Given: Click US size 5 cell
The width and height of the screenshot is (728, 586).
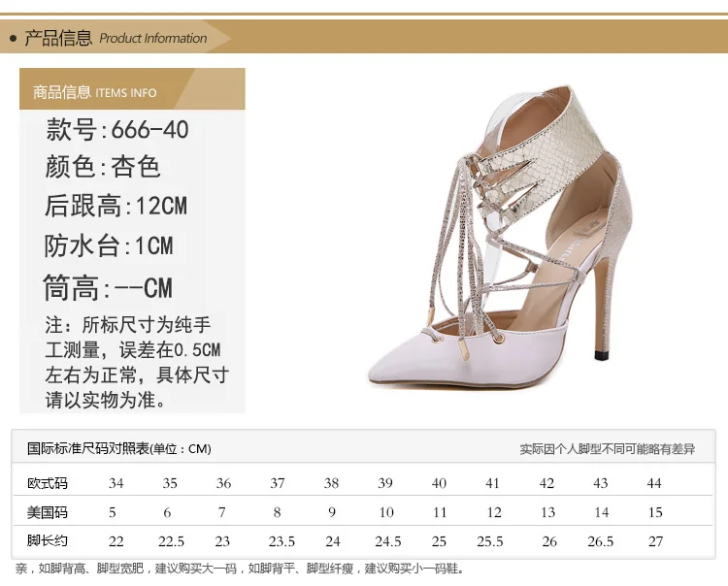Looking at the screenshot, I should 113,512.
